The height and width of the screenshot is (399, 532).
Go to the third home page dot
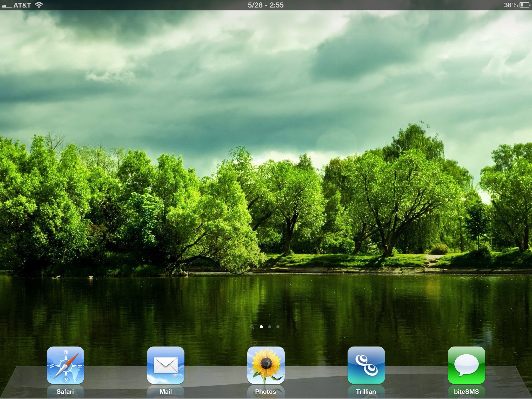[x=278, y=327]
